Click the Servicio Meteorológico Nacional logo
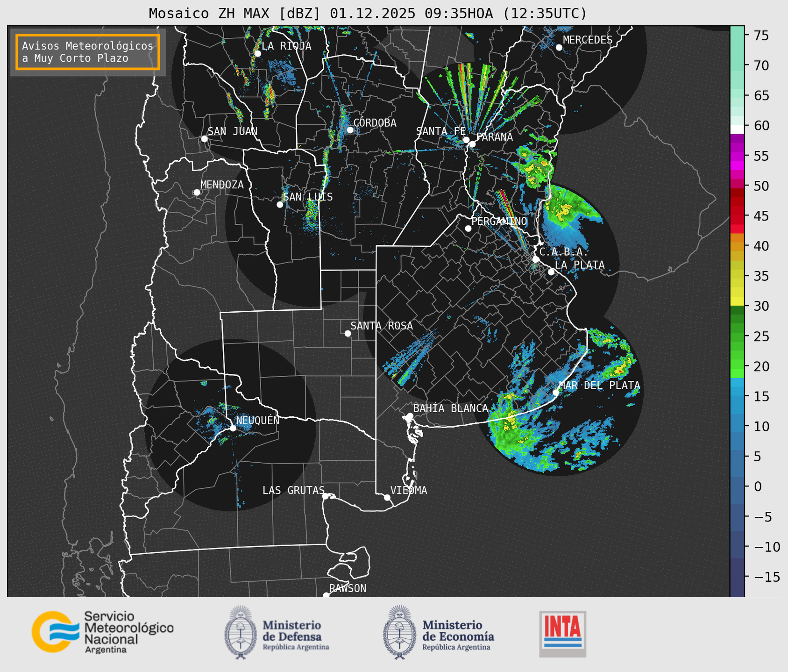 click(x=103, y=632)
